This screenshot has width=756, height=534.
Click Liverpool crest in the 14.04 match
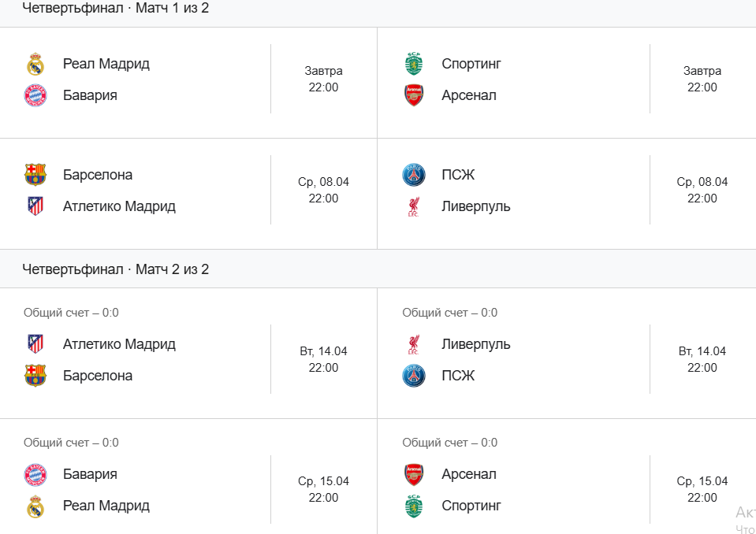point(414,344)
